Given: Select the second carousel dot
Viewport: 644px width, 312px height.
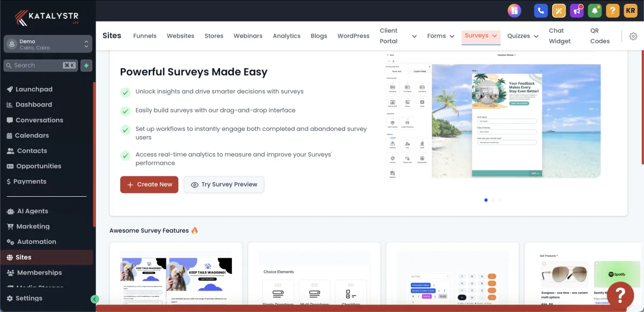Looking at the screenshot, I should tap(493, 200).
